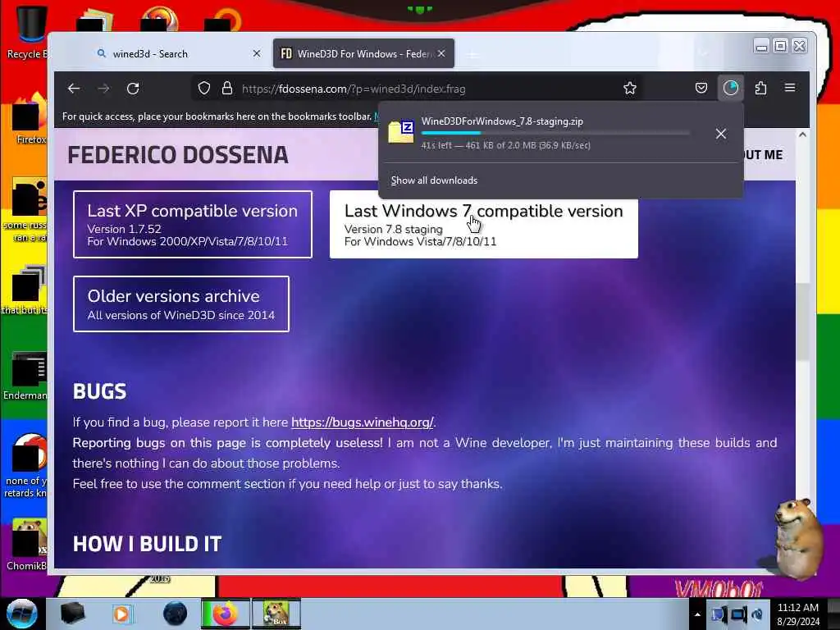This screenshot has width=840, height=630.
Task: Close the WineD3D For Windows tab
Action: 441,53
